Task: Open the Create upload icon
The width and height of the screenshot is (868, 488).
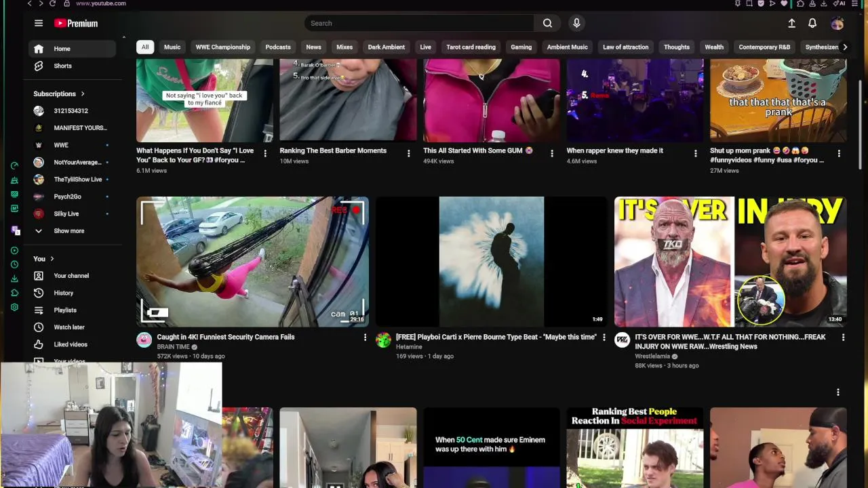Action: pyautogui.click(x=791, y=23)
